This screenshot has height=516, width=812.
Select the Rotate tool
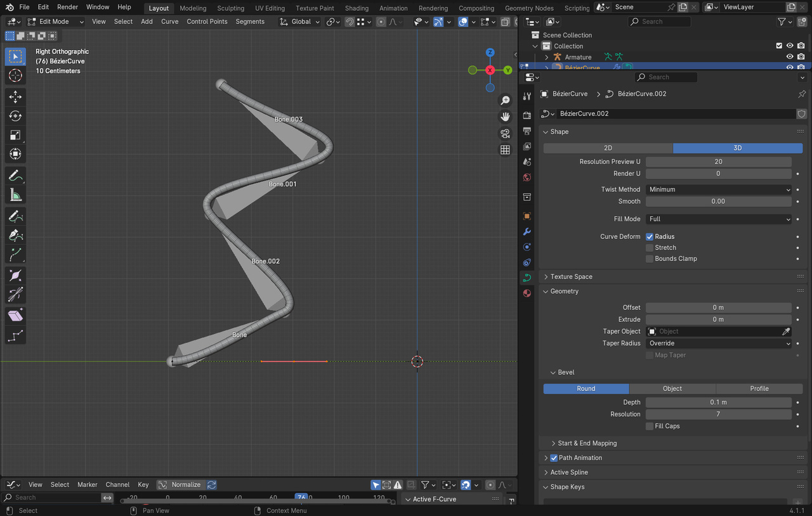tap(16, 116)
